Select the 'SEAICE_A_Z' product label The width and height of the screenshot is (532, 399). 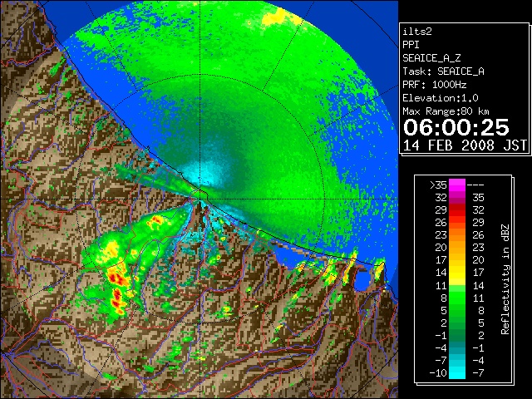coord(431,58)
